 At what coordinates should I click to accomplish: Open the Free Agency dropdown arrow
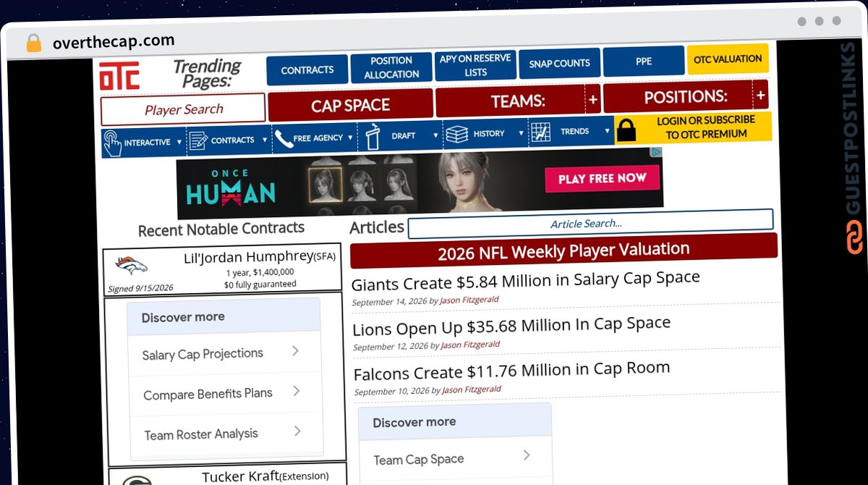click(x=350, y=137)
